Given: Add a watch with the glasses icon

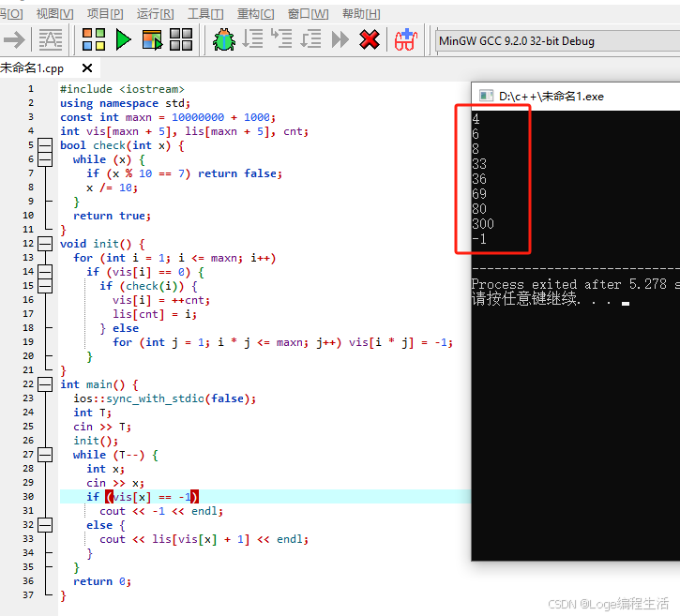Looking at the screenshot, I should click(406, 39).
